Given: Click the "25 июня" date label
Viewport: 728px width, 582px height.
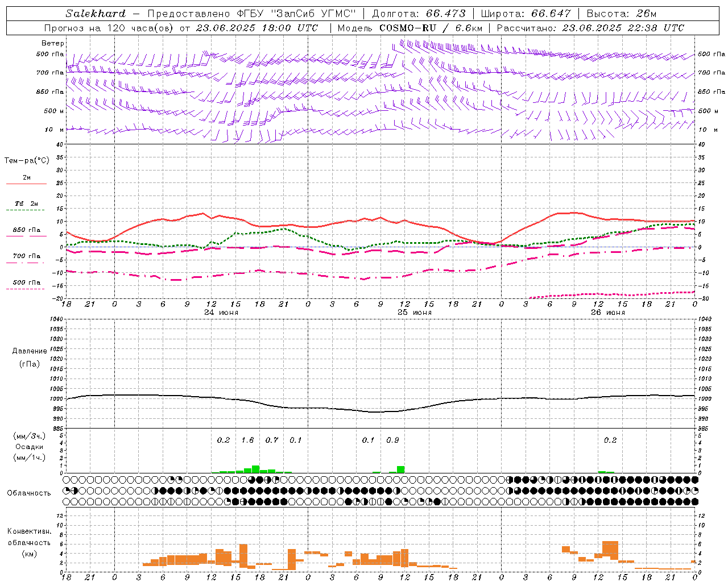Looking at the screenshot, I should [x=415, y=313].
